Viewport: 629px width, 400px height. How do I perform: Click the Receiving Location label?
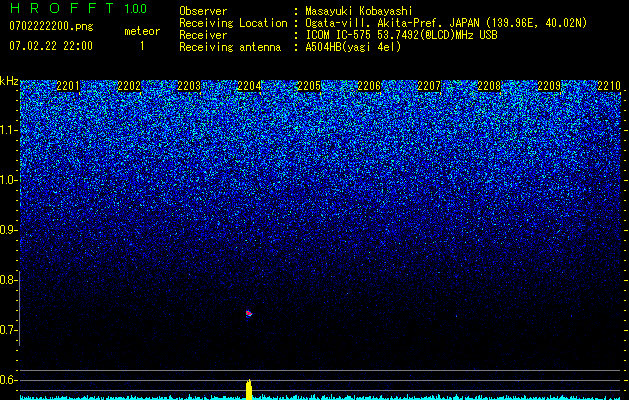coord(233,23)
